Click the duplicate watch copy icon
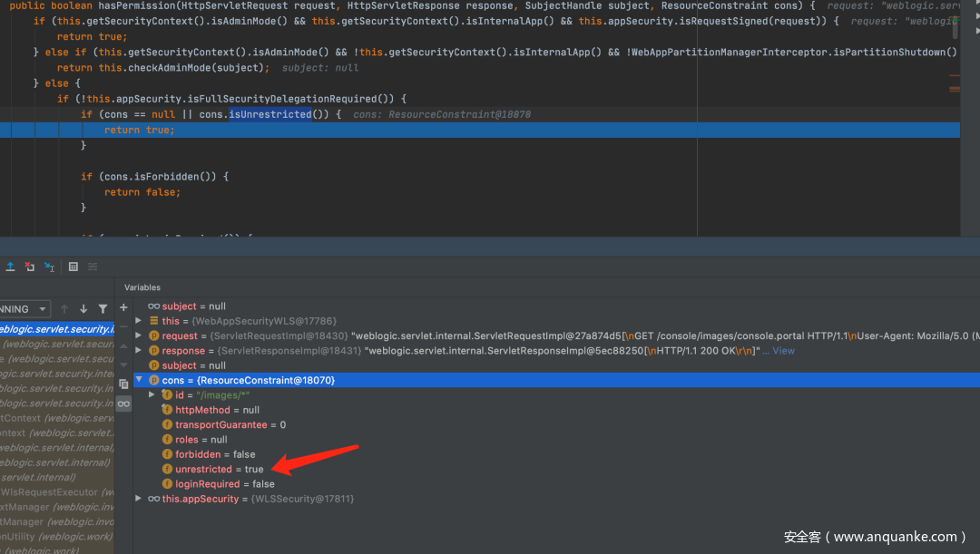 [123, 384]
